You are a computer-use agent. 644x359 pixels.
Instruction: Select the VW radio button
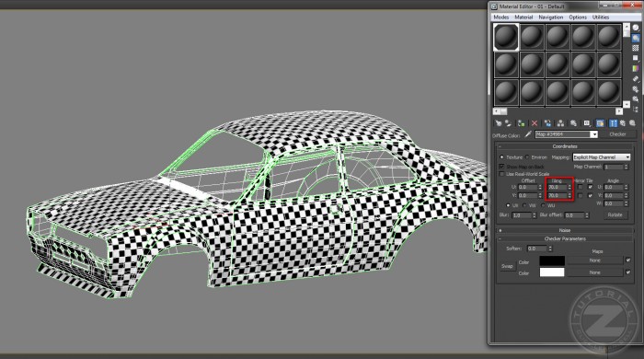point(524,205)
